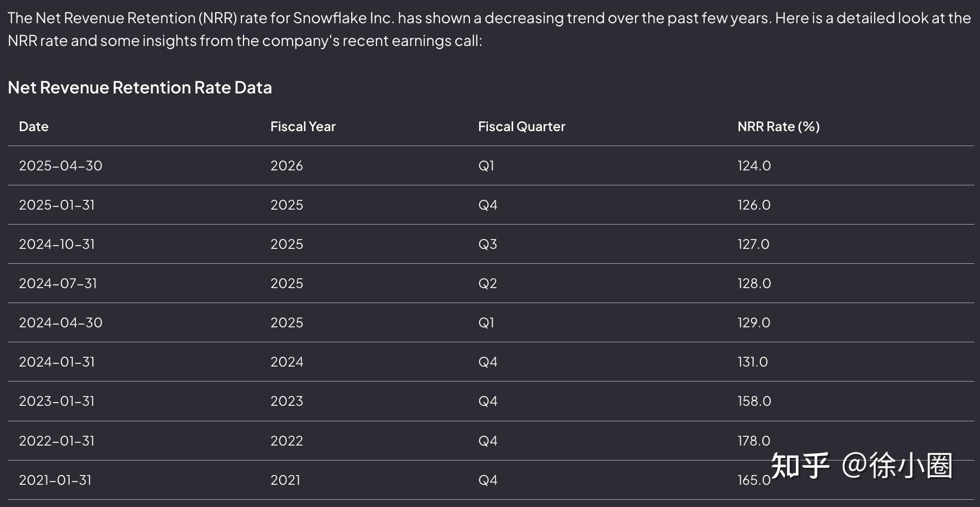Select the 2024-10-31 date cell
This screenshot has height=507, width=980.
(57, 244)
